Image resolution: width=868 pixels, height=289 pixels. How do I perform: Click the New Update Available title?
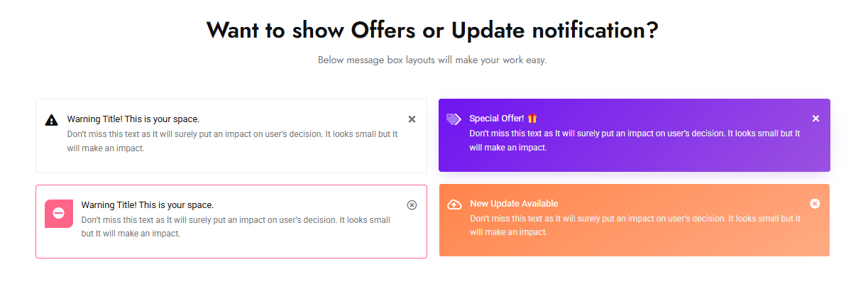click(514, 204)
